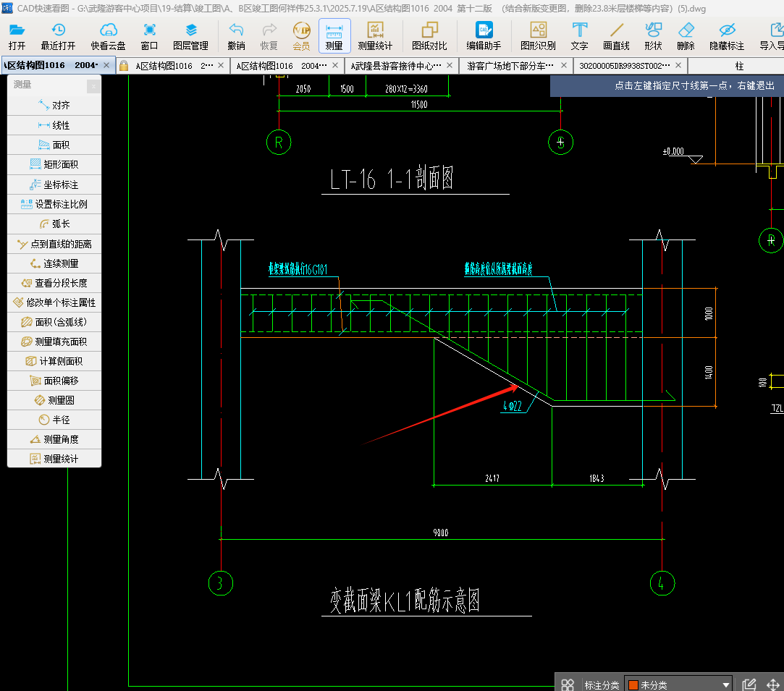The height and width of the screenshot is (691, 784).
Task: Select 测量填充面积 hatch area
Action: [54, 342]
